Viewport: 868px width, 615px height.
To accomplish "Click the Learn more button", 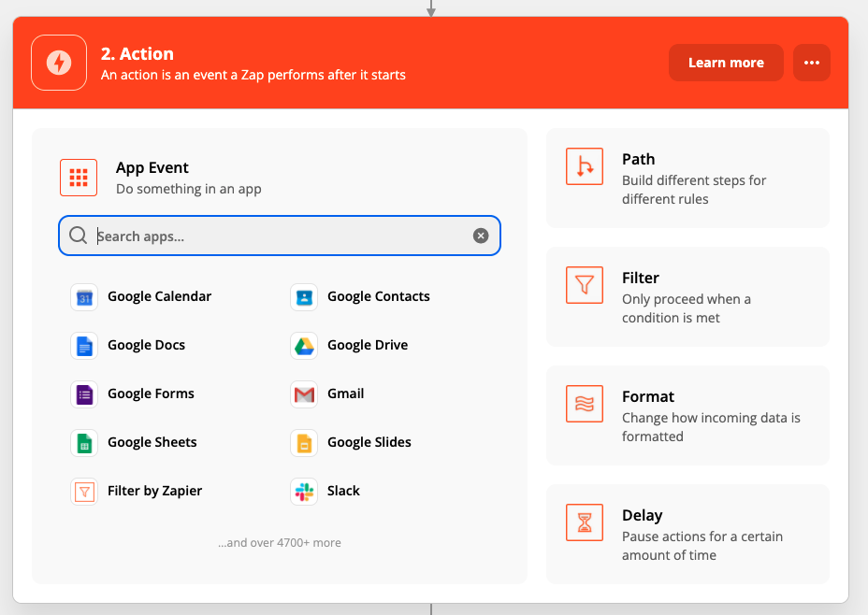I will [726, 62].
